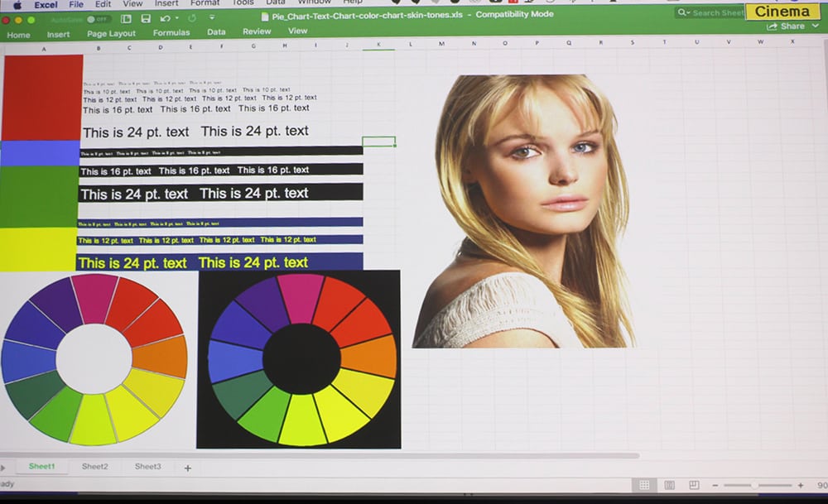Open the Customize Quick Access Toolbar dropdown

[x=212, y=17]
